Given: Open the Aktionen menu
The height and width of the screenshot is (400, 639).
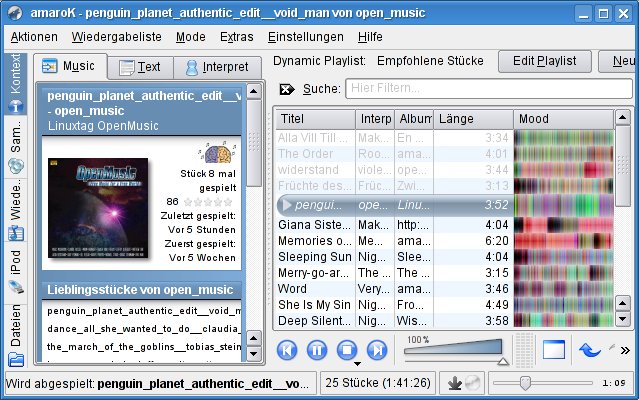Looking at the screenshot, I should pos(34,37).
